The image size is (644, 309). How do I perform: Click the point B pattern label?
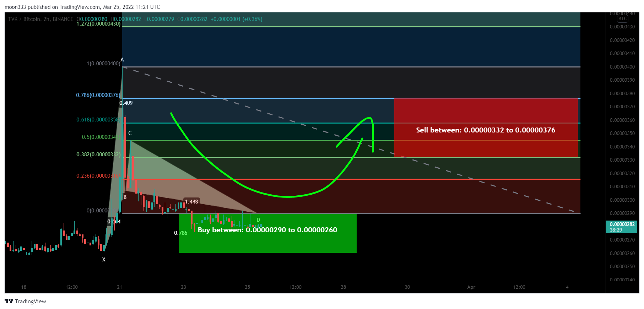pos(125,197)
